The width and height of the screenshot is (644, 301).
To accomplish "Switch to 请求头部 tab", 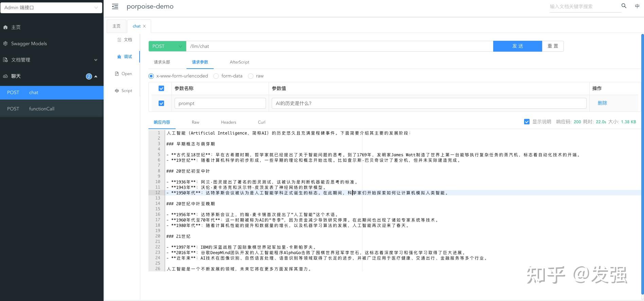I will 162,62.
